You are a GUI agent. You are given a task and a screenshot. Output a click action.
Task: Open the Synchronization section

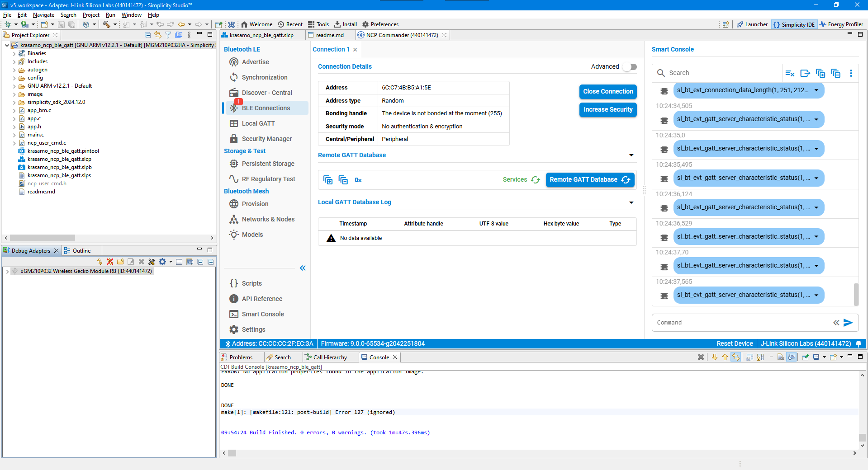point(264,77)
